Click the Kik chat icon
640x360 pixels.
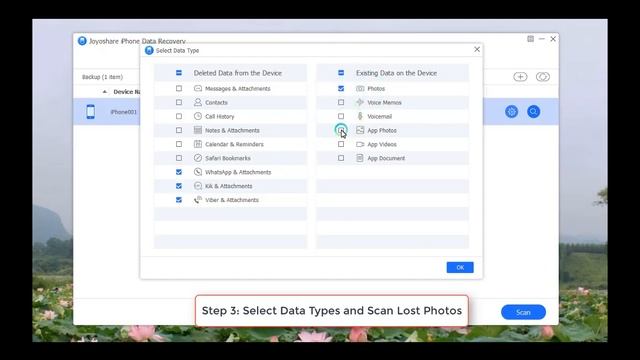tap(198, 186)
